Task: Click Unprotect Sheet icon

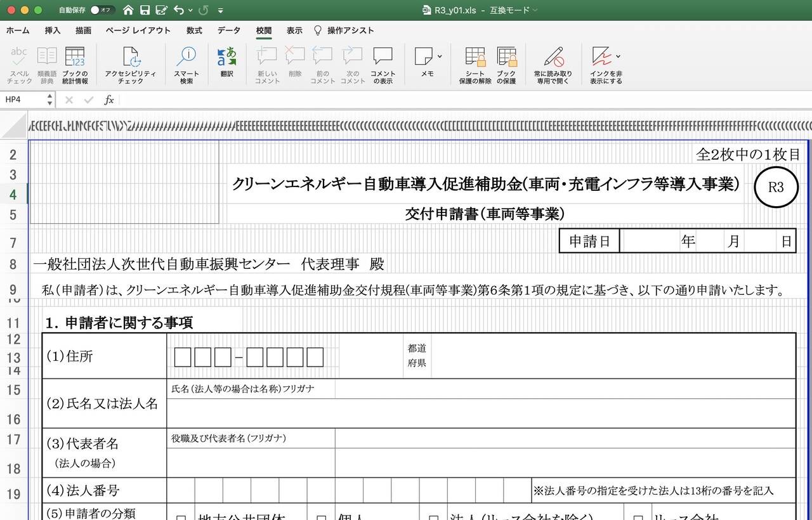Action: (x=475, y=65)
